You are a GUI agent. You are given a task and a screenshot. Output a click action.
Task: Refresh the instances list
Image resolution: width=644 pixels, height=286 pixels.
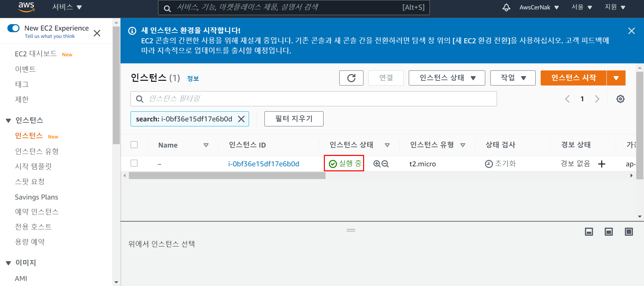(x=351, y=78)
